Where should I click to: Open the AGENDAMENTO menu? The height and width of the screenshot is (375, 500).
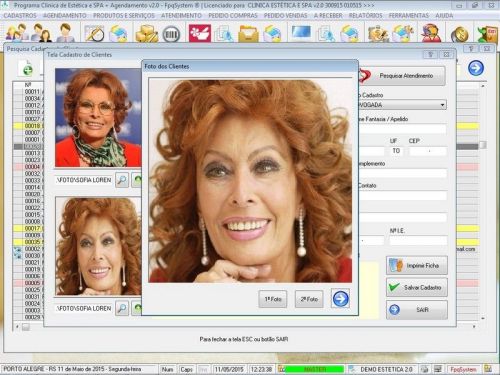(x=65, y=16)
